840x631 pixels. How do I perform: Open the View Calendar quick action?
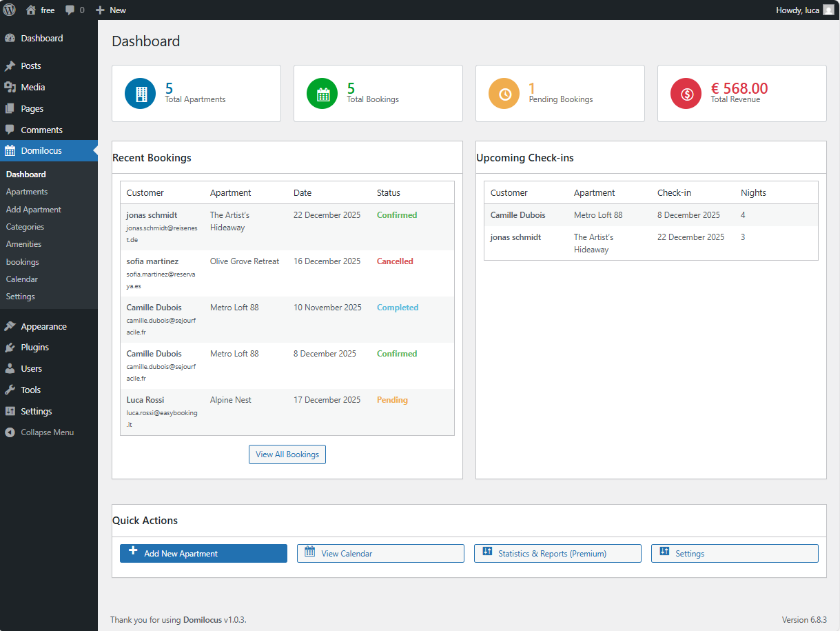point(380,553)
